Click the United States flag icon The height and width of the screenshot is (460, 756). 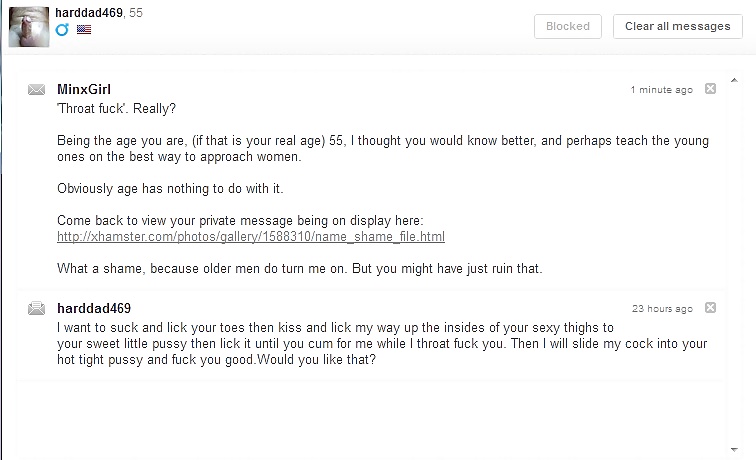(84, 29)
